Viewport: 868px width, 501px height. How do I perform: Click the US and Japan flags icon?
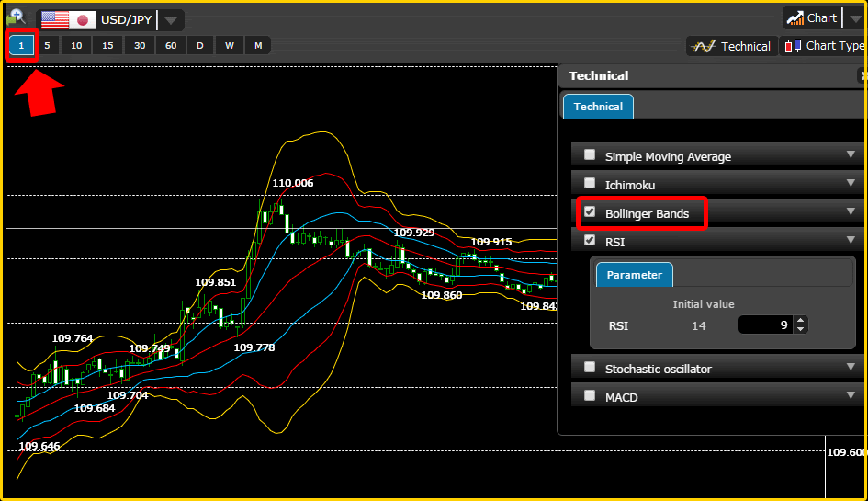point(69,20)
